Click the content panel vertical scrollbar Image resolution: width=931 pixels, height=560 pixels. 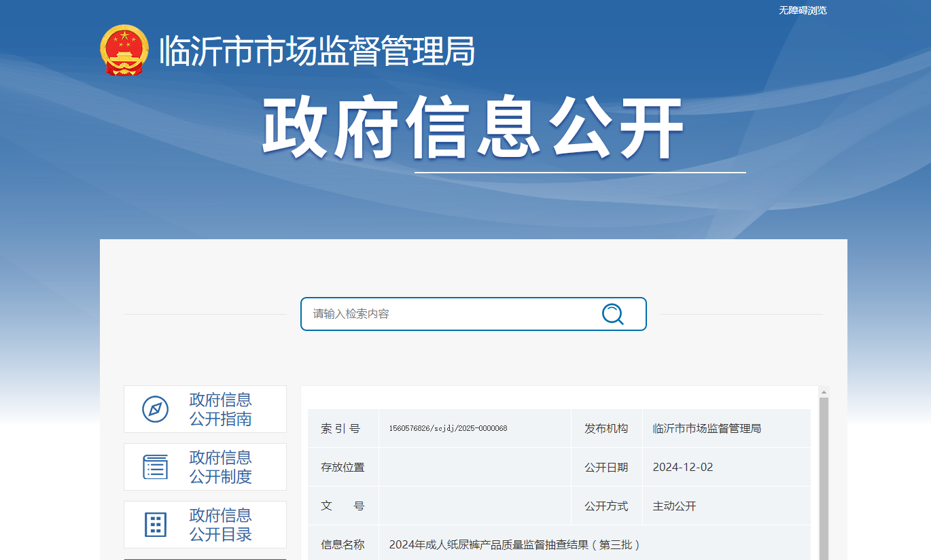(x=824, y=478)
